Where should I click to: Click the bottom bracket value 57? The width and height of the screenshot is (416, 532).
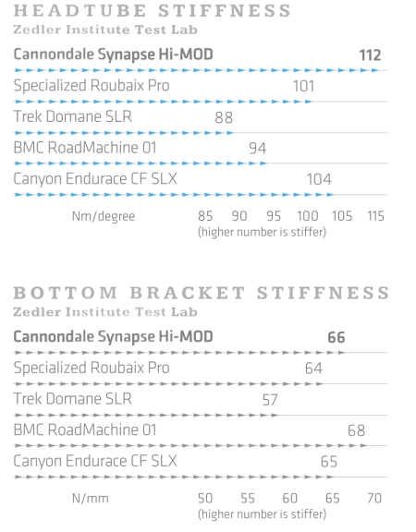coord(270,400)
